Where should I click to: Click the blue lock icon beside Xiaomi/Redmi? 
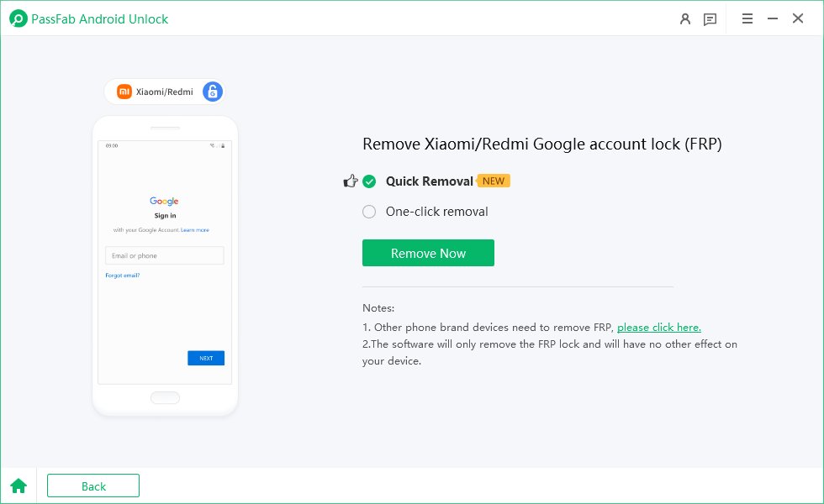tap(211, 91)
